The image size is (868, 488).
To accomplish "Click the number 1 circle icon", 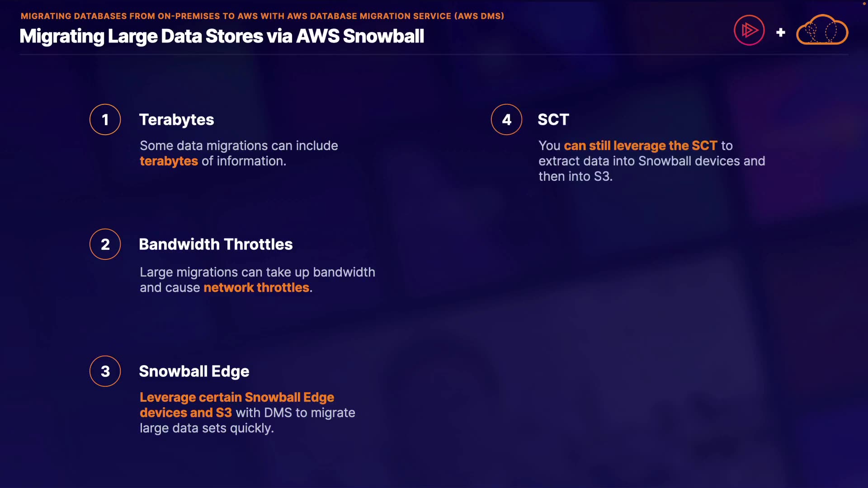I will [105, 120].
